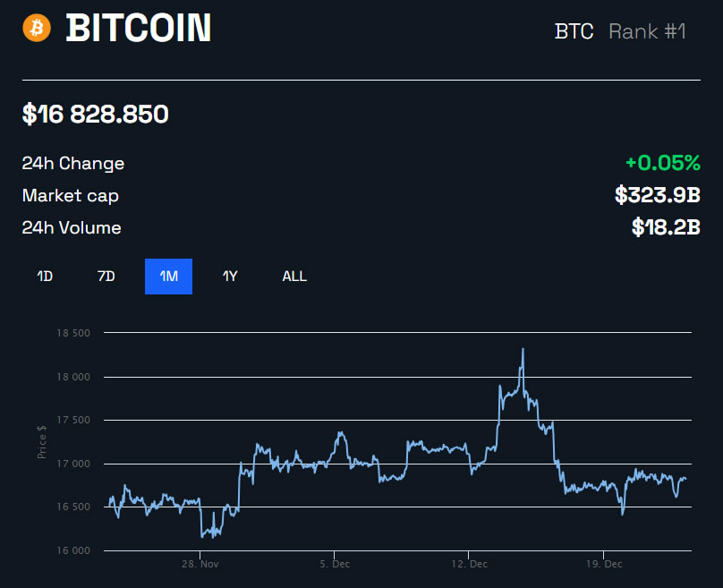Select the 1M time range tab
Image resolution: width=723 pixels, height=588 pixels.
(168, 276)
